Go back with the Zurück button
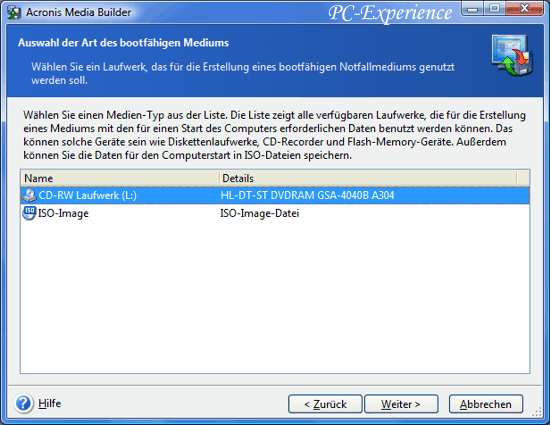Screen dimensions: 550x425 [325, 404]
